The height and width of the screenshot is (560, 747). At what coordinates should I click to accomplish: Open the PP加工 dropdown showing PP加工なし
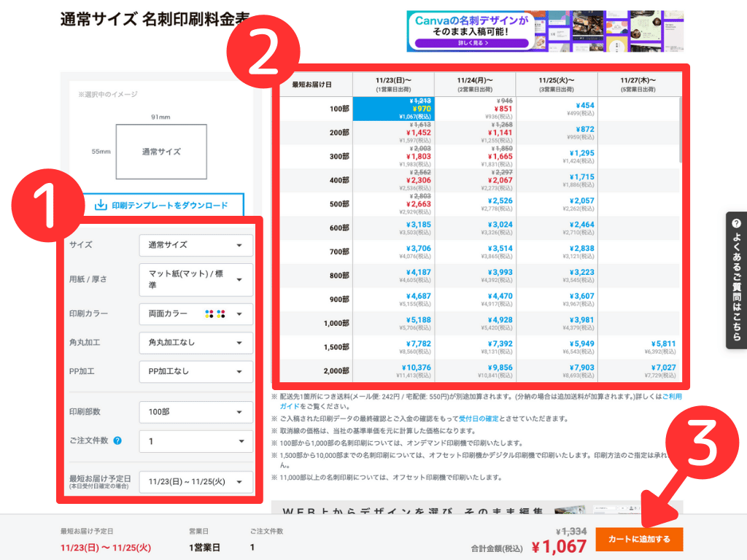(196, 372)
